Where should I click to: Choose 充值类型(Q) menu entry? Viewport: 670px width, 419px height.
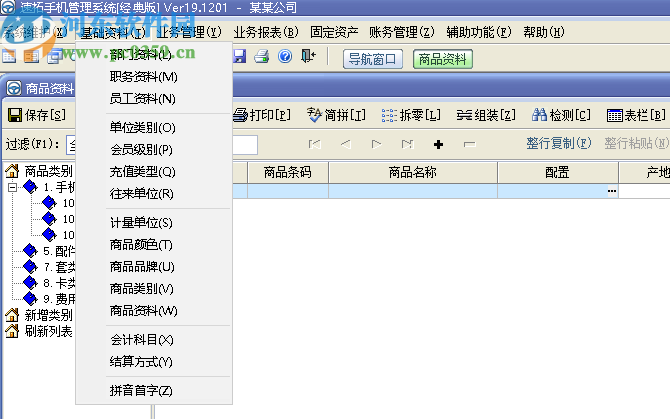click(x=154, y=172)
